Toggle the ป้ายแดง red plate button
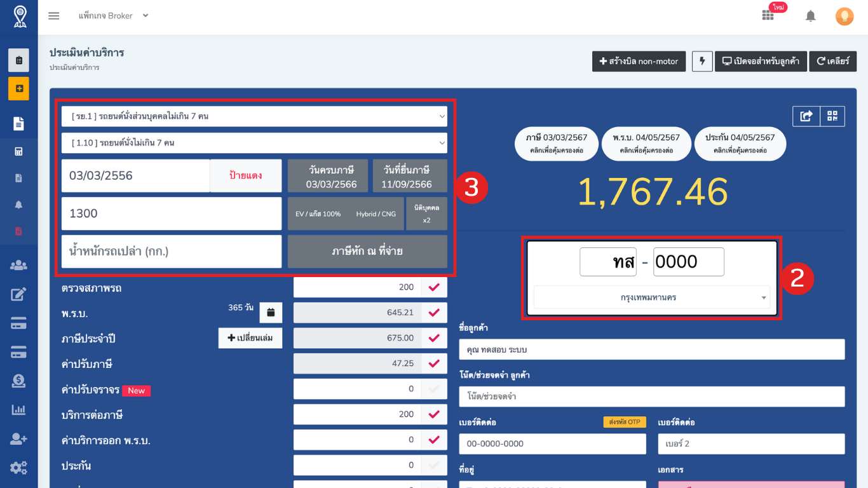 246,175
